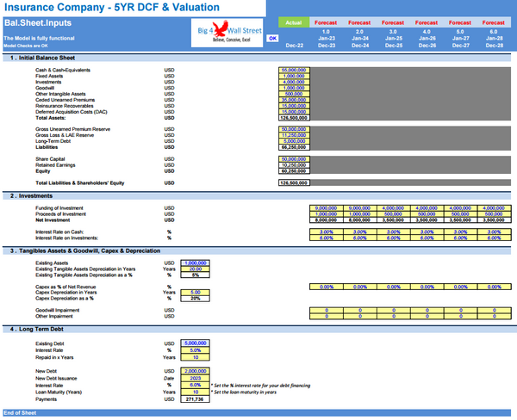Select Goodwill Impairment cell for Dec-23

[326, 310]
